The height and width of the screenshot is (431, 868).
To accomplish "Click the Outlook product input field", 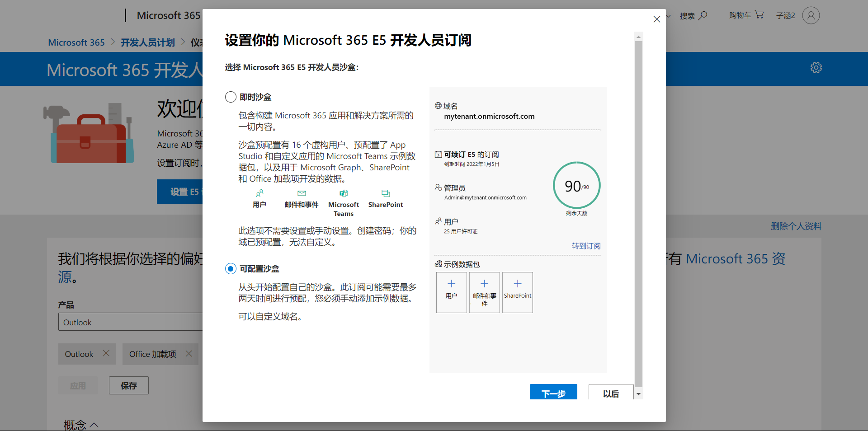I will pos(130,322).
